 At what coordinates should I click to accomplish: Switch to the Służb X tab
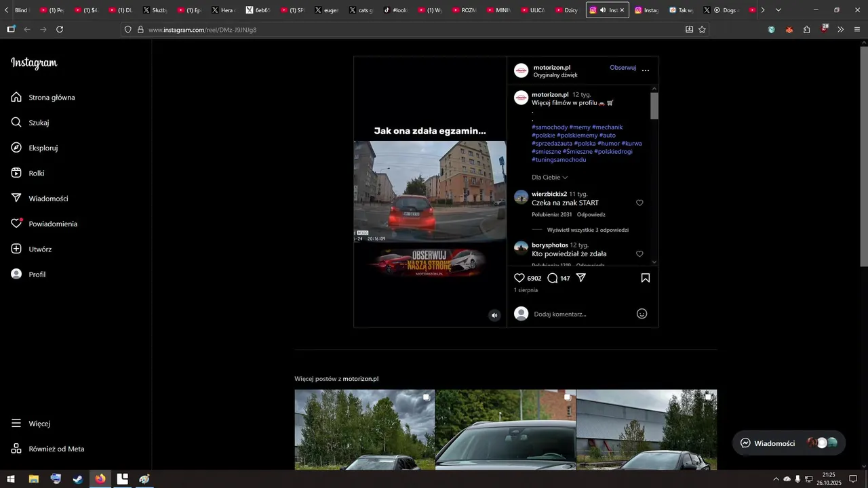pyautogui.click(x=155, y=10)
